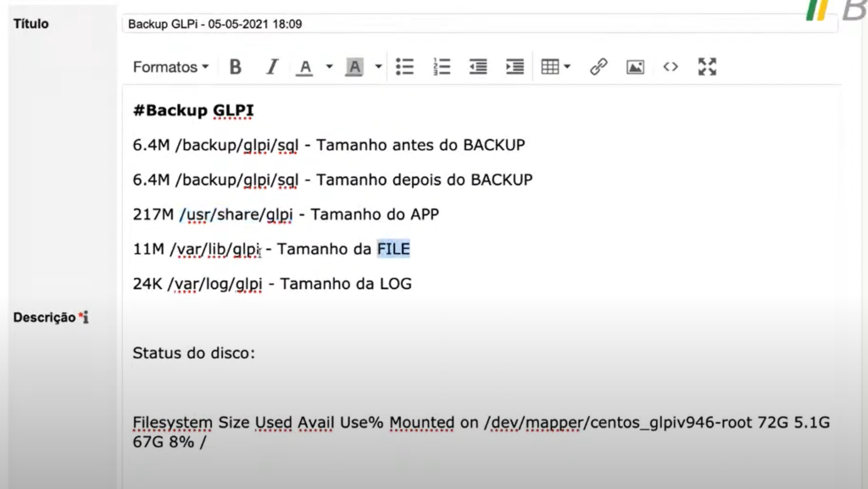Screen dimensions: 868x489
Task: Open the insert table menu
Action: click(x=555, y=67)
